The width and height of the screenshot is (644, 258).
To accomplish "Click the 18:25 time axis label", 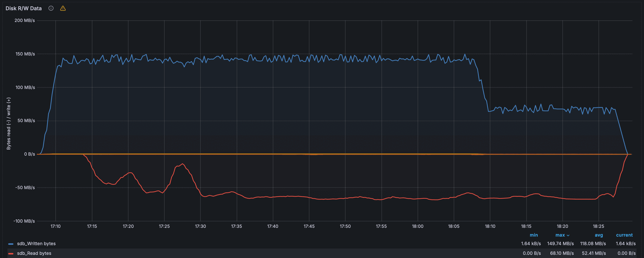I will [599, 226].
